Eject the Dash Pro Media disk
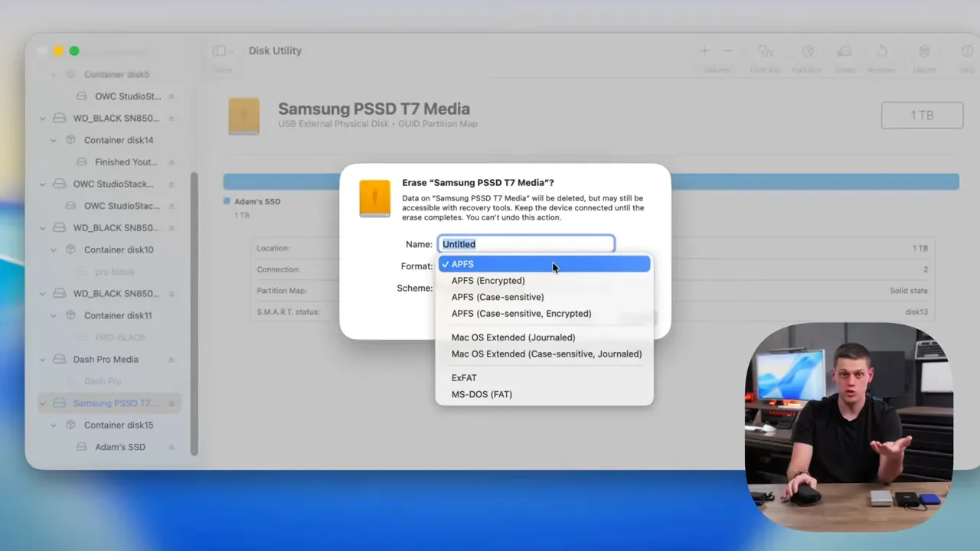 tap(171, 360)
